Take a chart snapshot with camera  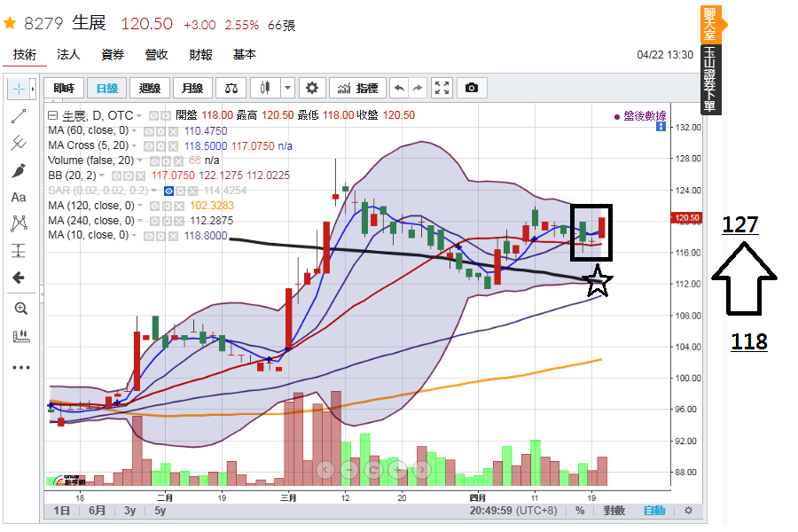472,88
